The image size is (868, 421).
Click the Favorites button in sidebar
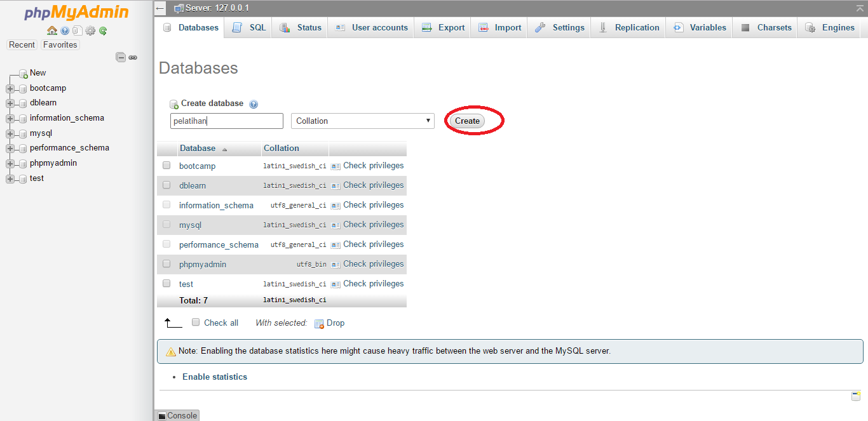[x=60, y=45]
